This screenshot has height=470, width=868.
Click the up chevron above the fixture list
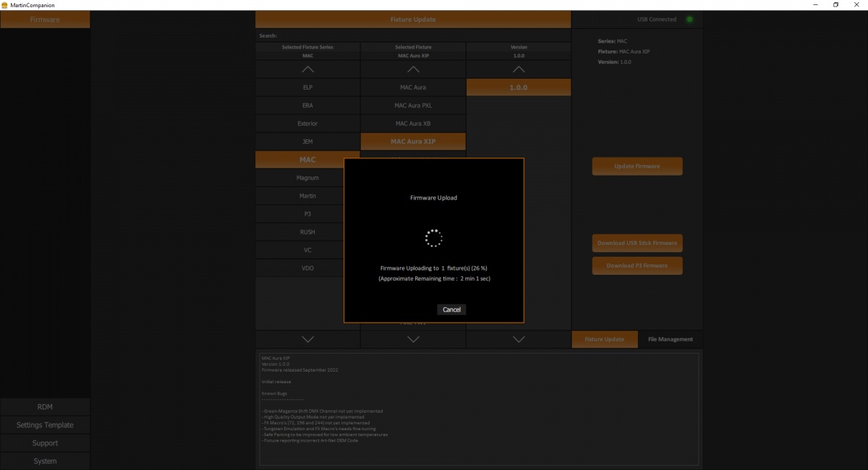[413, 69]
